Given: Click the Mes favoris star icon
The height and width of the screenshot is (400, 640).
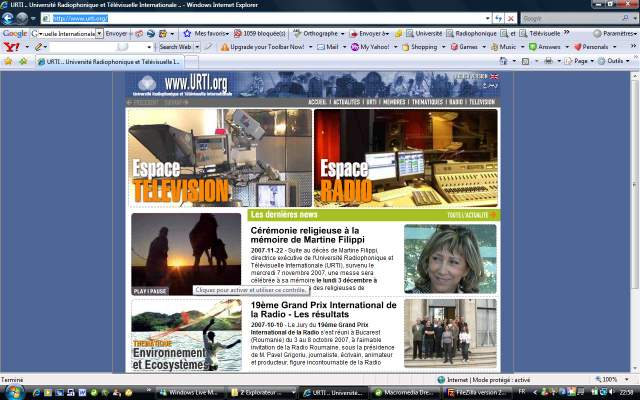Looking at the screenshot, I should 187,33.
